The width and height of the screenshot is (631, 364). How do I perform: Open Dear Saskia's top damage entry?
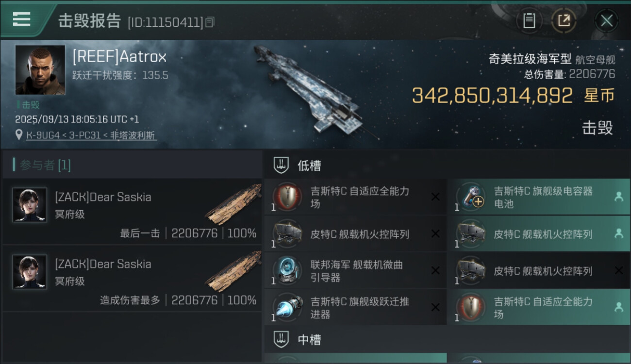click(x=132, y=278)
